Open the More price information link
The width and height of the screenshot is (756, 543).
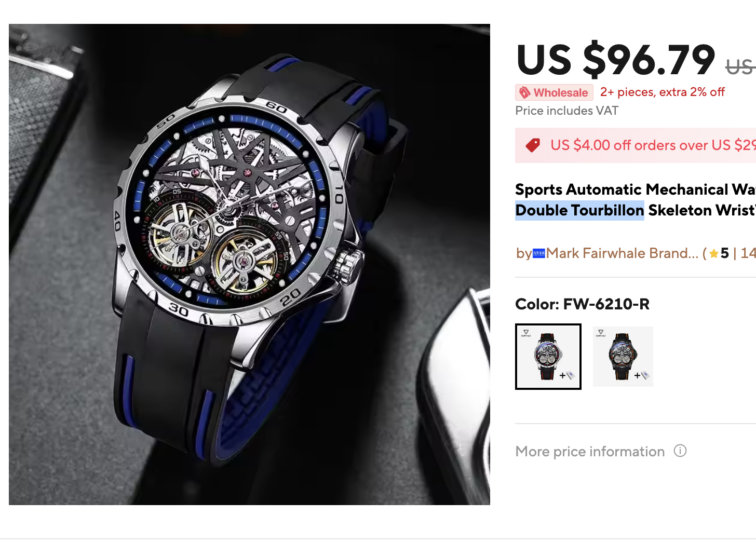pos(590,452)
